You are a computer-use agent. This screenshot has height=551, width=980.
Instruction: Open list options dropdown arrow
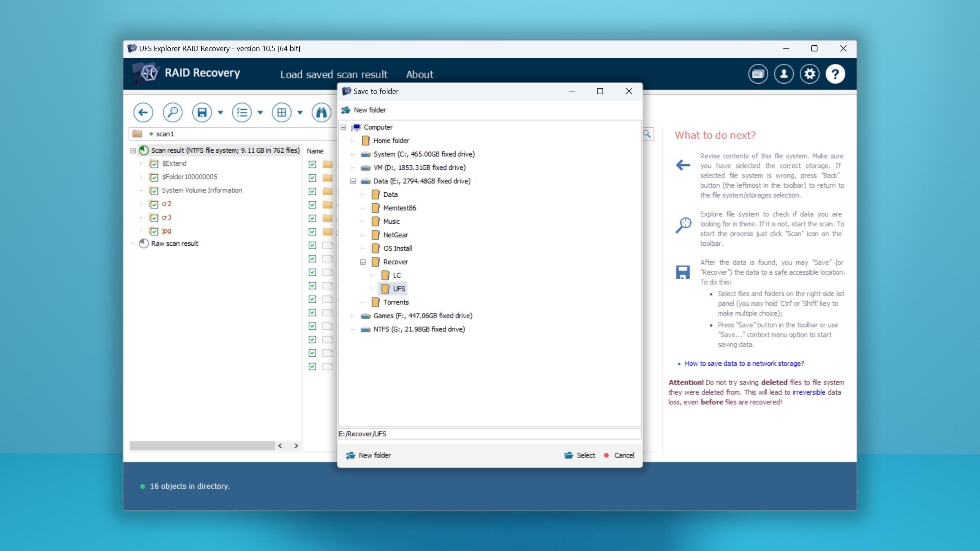pyautogui.click(x=260, y=113)
